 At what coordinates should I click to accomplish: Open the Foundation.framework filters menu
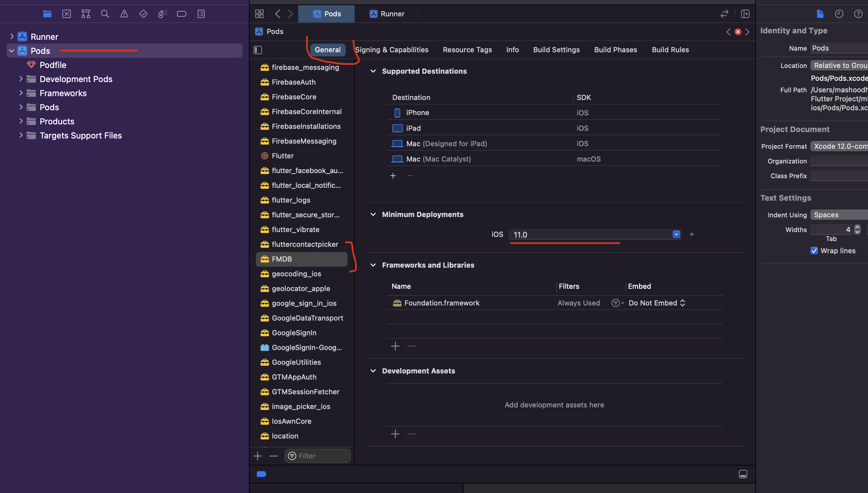(x=617, y=303)
